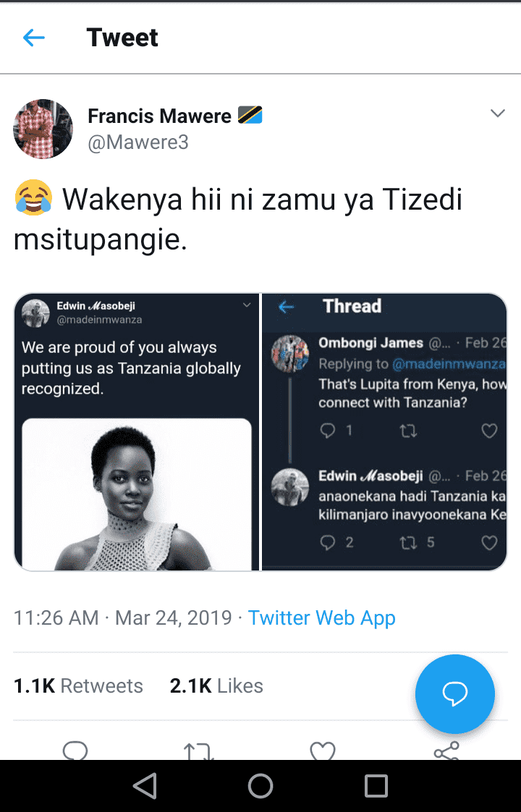Screen dimensions: 521x812
Task: Open the Francis Mawere display name
Action: (x=159, y=116)
